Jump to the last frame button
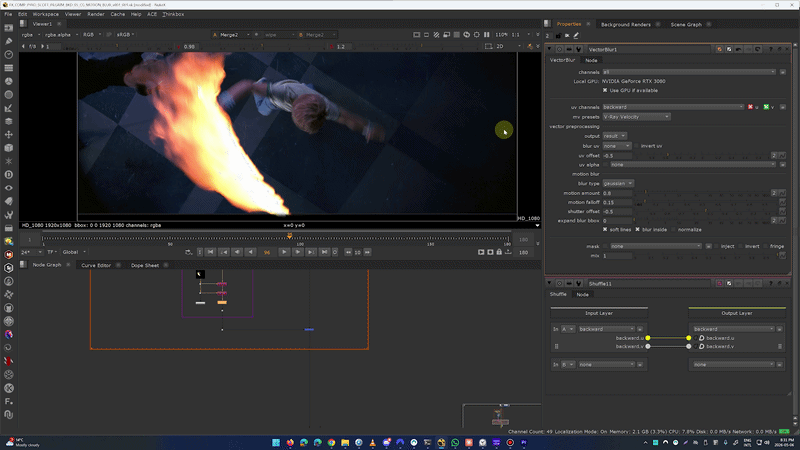800x450 pixels. coord(324,252)
